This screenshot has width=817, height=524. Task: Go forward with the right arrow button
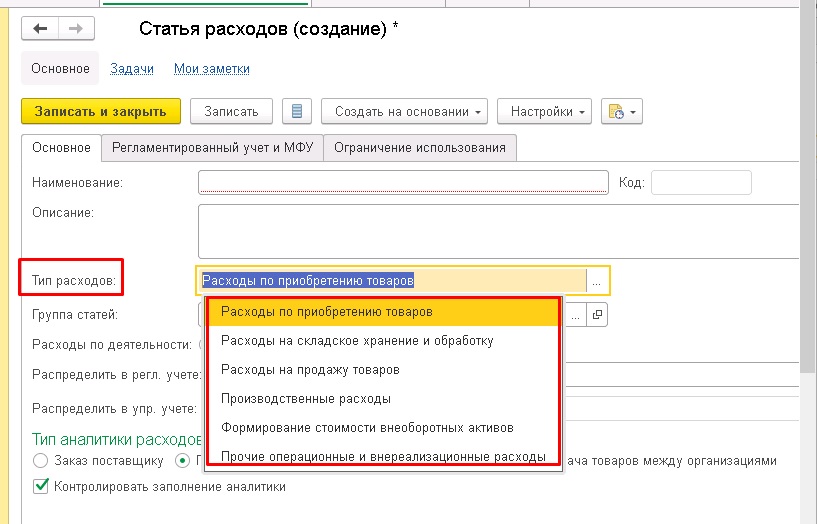tap(76, 28)
